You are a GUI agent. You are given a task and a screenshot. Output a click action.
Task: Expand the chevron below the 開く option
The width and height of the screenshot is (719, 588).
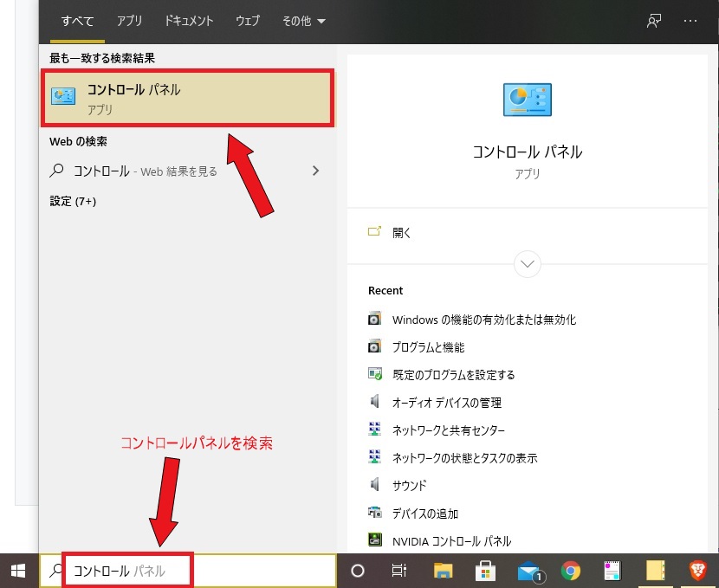527,264
